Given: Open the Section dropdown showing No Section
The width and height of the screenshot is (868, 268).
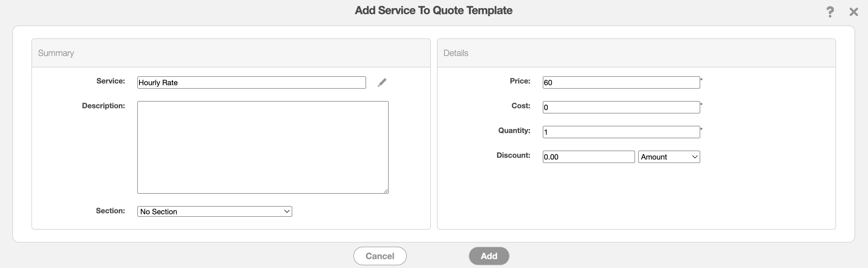Looking at the screenshot, I should [x=214, y=212].
